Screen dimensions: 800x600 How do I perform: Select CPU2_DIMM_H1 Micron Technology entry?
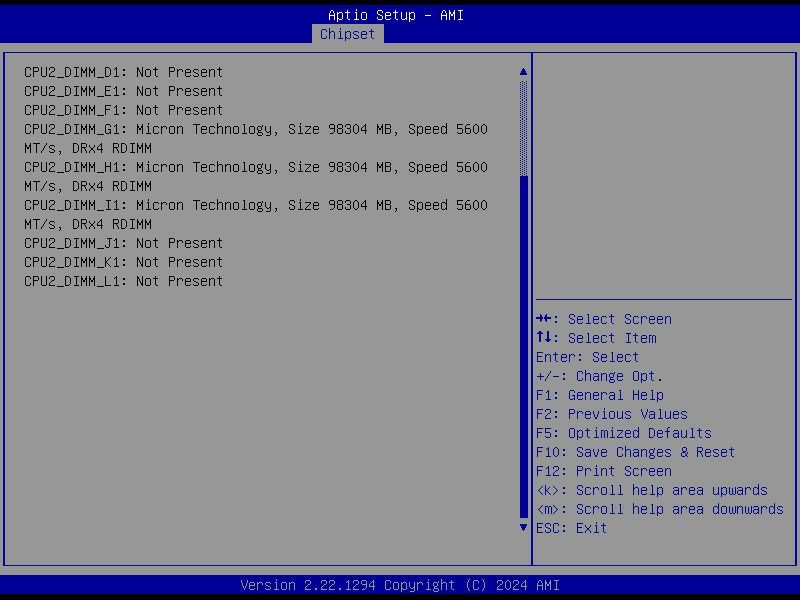(256, 177)
